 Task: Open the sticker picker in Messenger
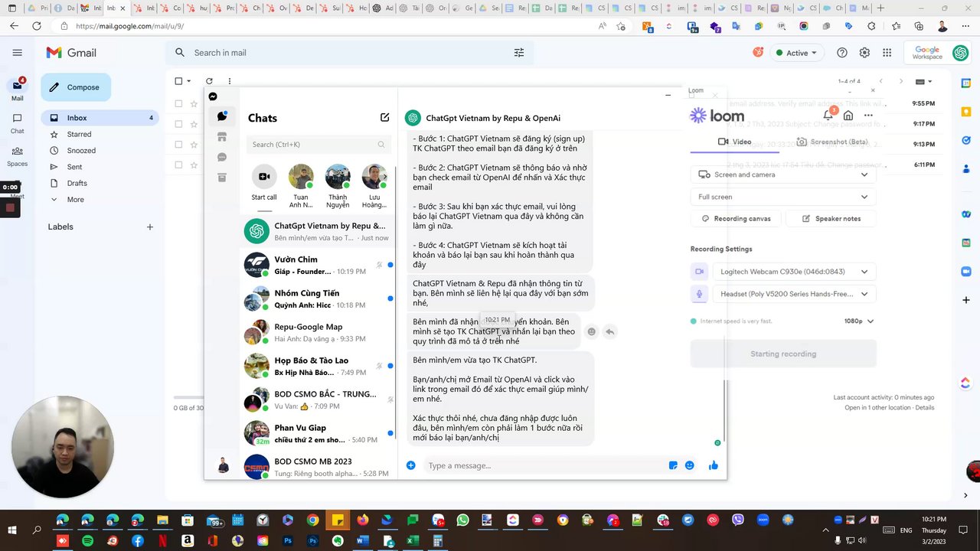pos(673,465)
